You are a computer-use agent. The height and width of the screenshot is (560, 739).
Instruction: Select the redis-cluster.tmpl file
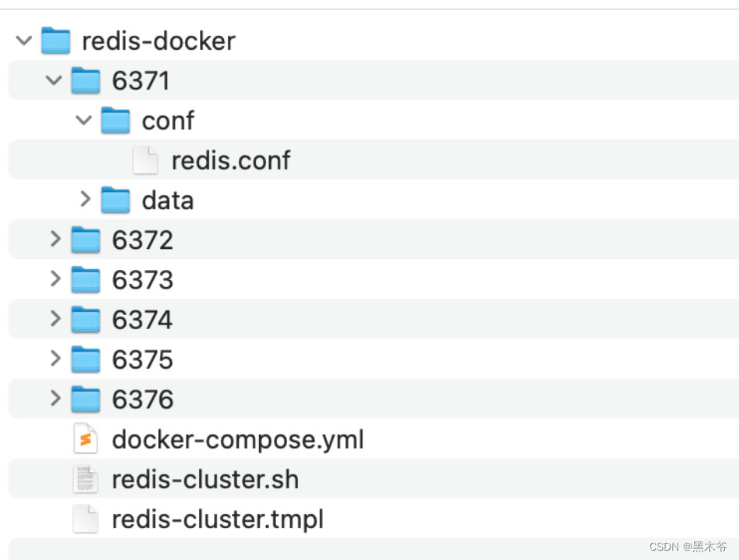pyautogui.click(x=218, y=519)
